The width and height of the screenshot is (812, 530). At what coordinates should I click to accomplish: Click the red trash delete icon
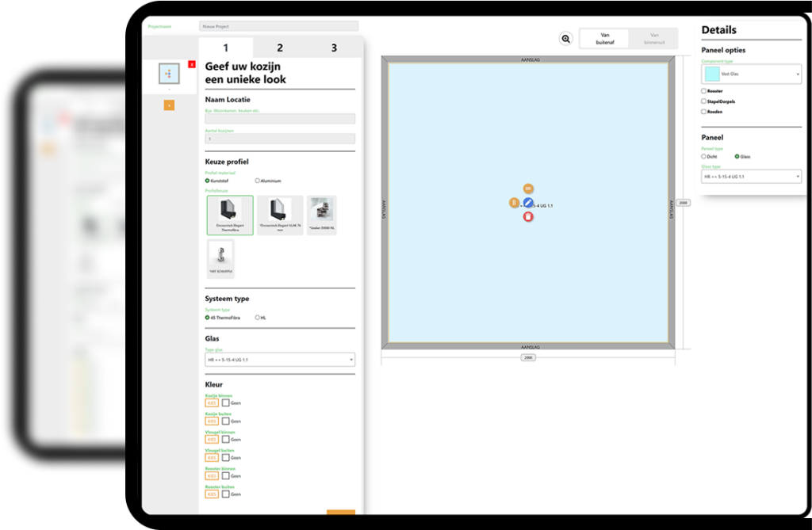pyautogui.click(x=528, y=216)
